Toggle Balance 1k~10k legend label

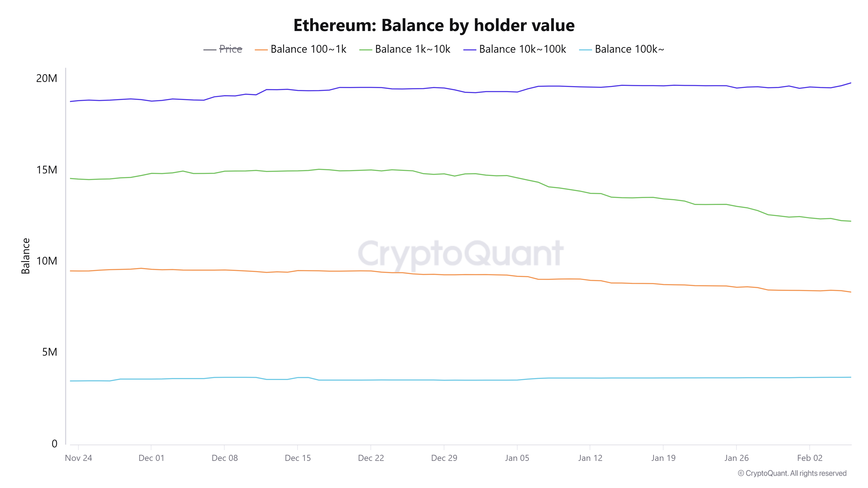pos(413,49)
